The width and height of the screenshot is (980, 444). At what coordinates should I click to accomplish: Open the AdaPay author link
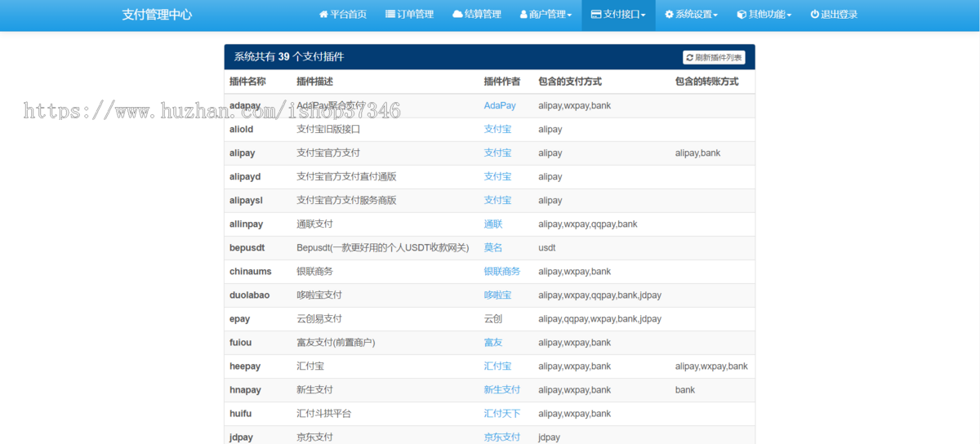pyautogui.click(x=500, y=105)
